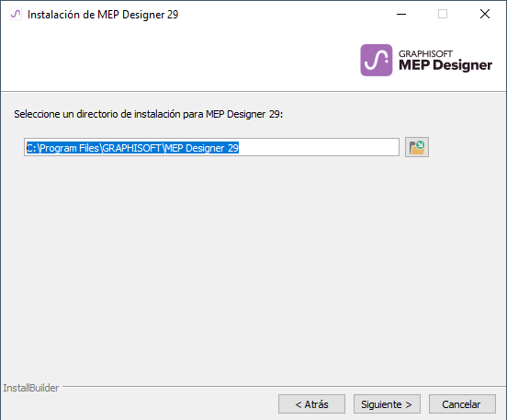Click the purple MEP Designer logo

tap(377, 60)
